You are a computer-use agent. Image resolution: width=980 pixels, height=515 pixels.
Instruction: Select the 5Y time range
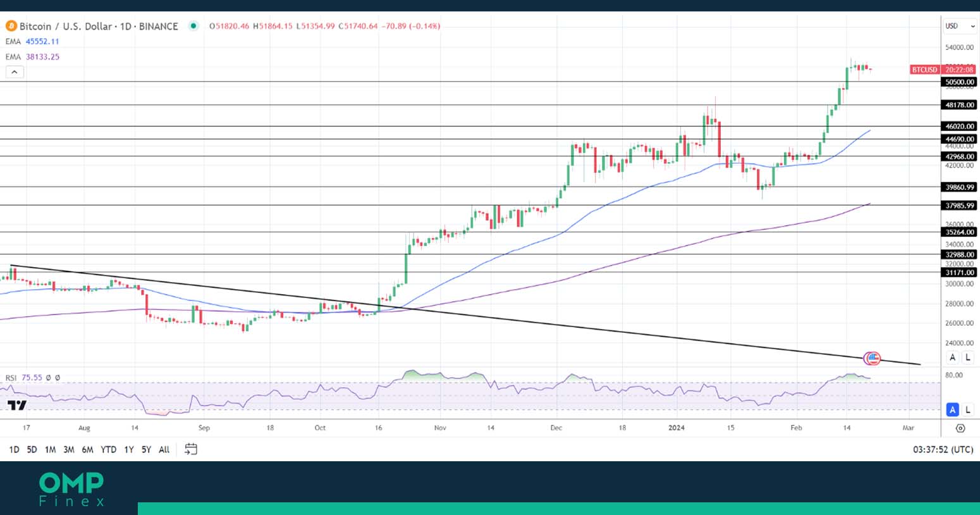pos(146,449)
